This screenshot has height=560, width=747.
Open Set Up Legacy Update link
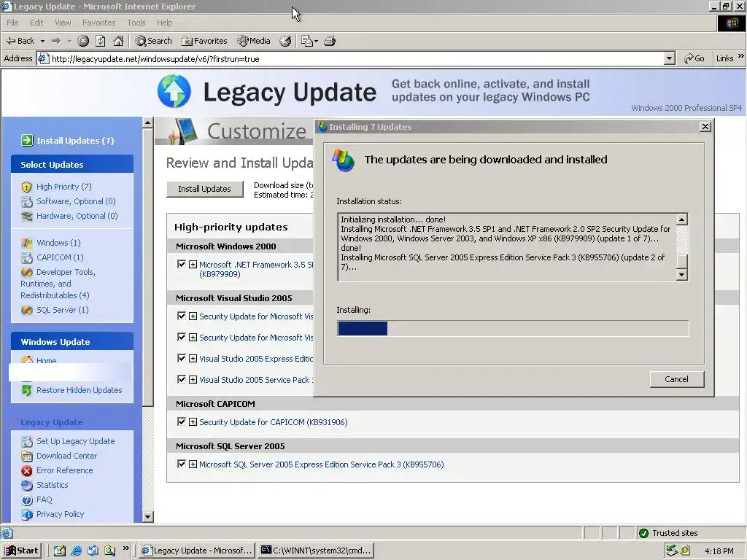click(76, 441)
